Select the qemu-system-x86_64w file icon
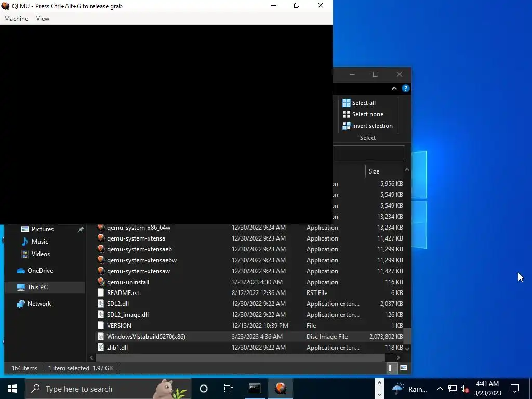 [101, 228]
